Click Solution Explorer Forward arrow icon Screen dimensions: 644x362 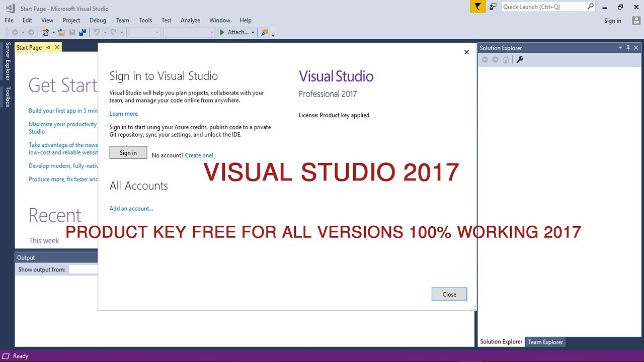click(x=495, y=59)
